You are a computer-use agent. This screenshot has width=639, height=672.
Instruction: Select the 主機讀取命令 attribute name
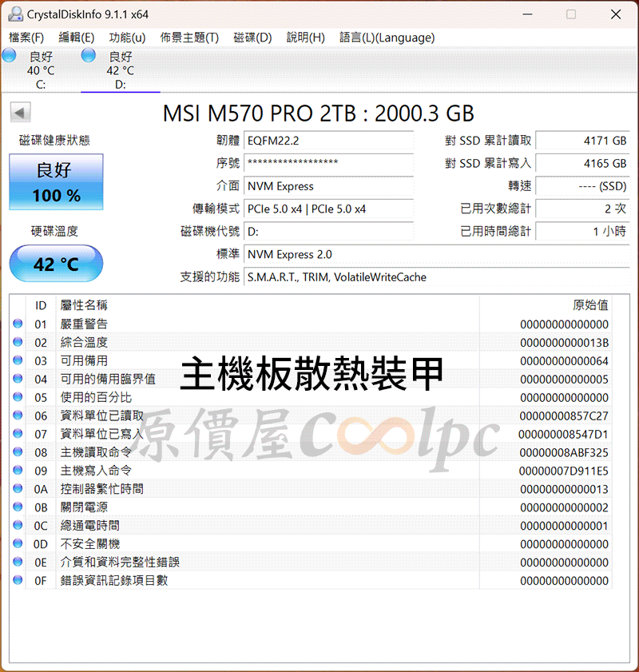point(96,452)
